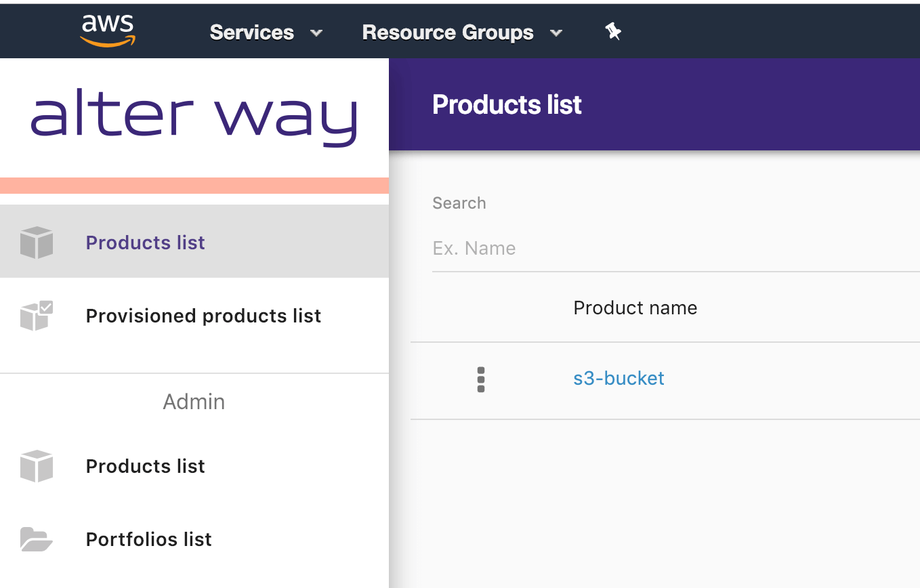This screenshot has height=588, width=920.
Task: Click the alter way logo
Action: pyautogui.click(x=194, y=117)
